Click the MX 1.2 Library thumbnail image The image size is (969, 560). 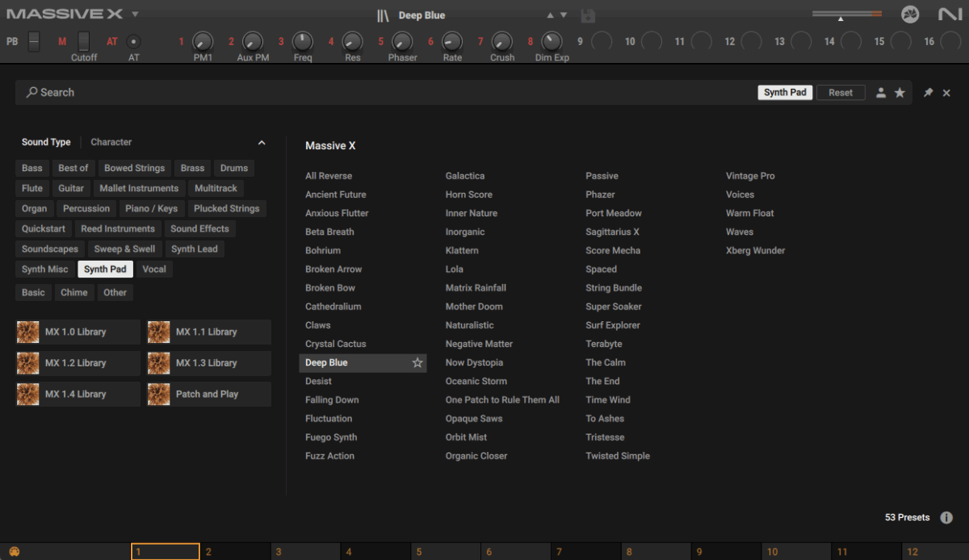pos(28,363)
